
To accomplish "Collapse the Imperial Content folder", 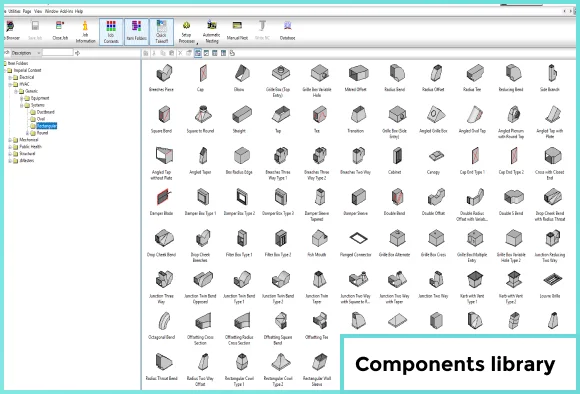I will coord(4,70).
